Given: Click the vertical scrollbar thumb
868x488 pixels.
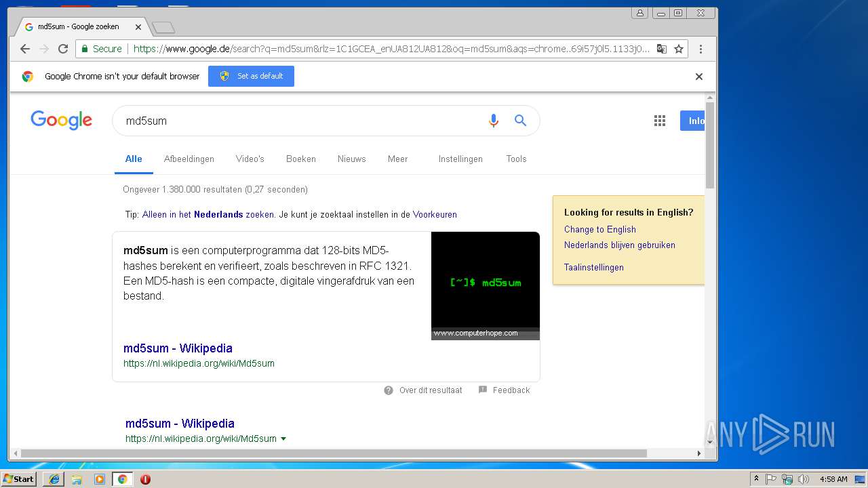Looking at the screenshot, I should point(710,145).
